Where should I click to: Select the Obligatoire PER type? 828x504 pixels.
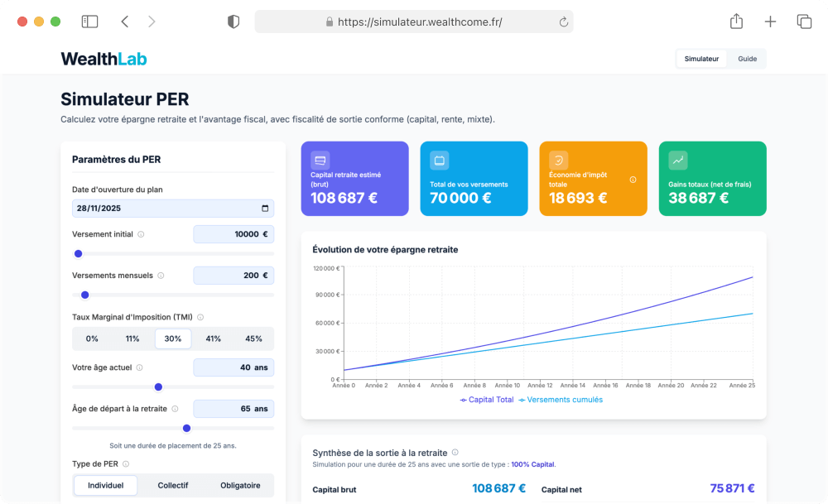click(240, 485)
